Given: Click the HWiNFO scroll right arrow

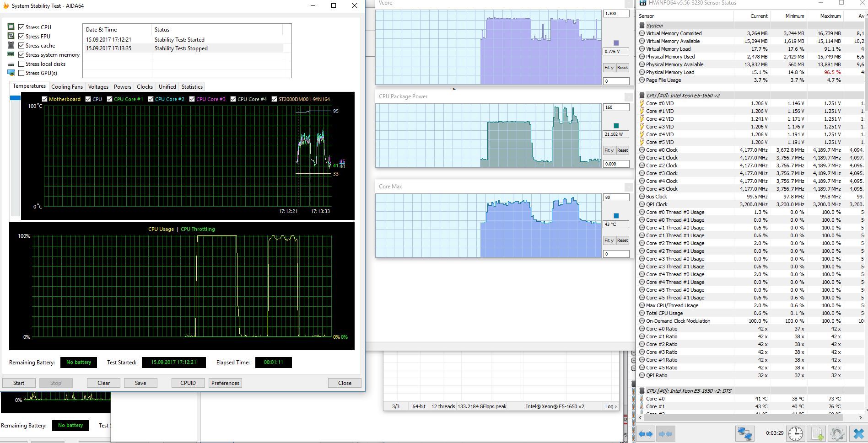Looking at the screenshot, I should (861, 417).
